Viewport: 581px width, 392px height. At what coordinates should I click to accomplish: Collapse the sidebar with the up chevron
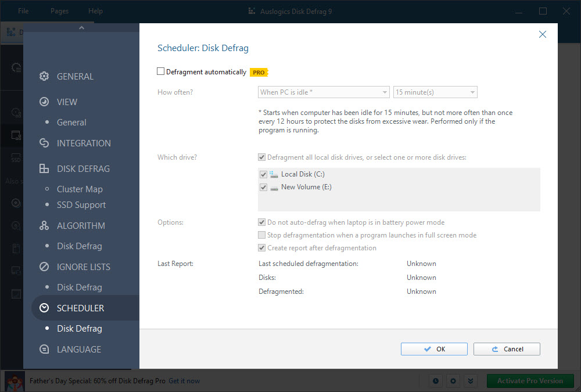(81, 28)
